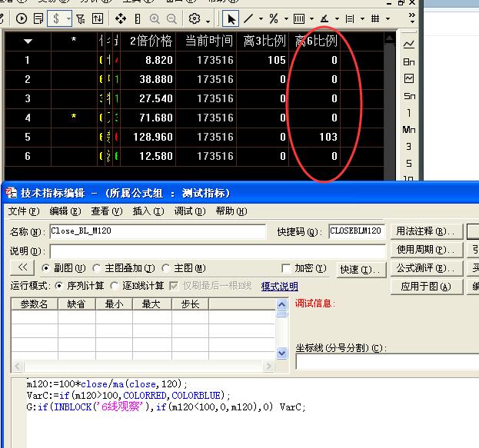
Task: Expand the percent tool dropdown arrow
Action: pyautogui.click(x=286, y=18)
